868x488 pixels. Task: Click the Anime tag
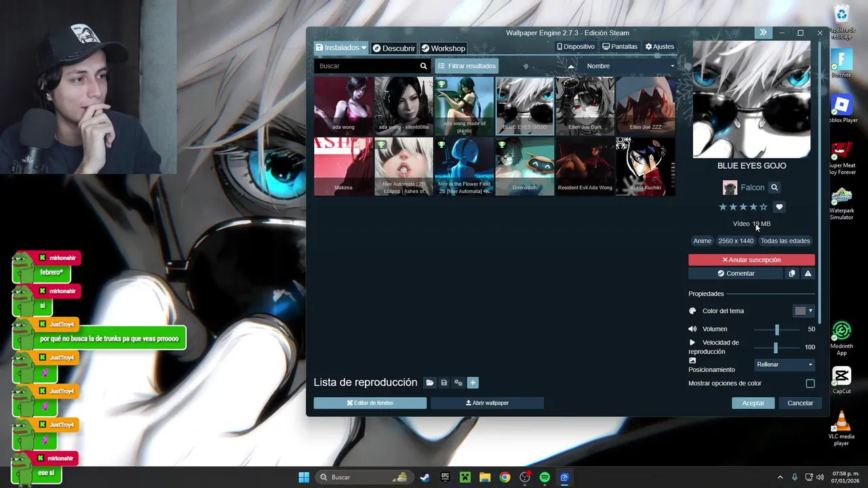703,241
